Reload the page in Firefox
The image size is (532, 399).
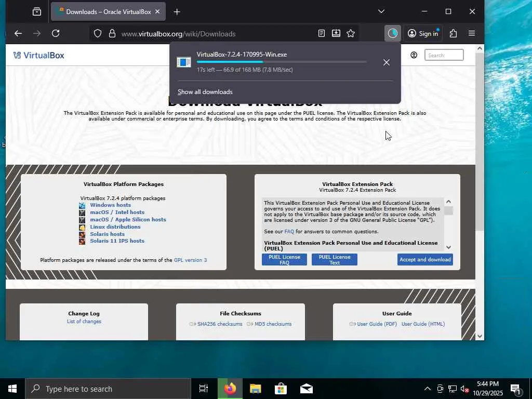point(56,33)
